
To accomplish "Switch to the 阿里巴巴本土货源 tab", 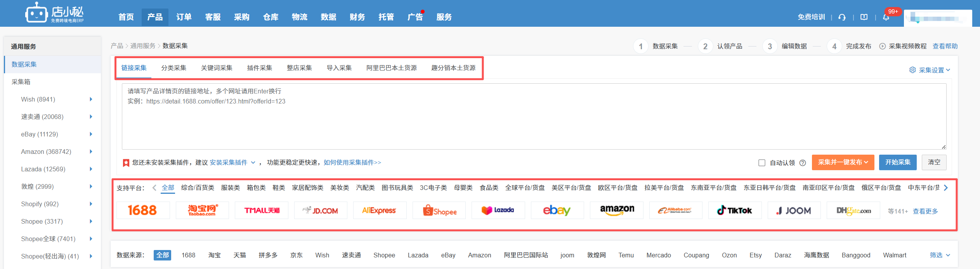I will tap(392, 68).
